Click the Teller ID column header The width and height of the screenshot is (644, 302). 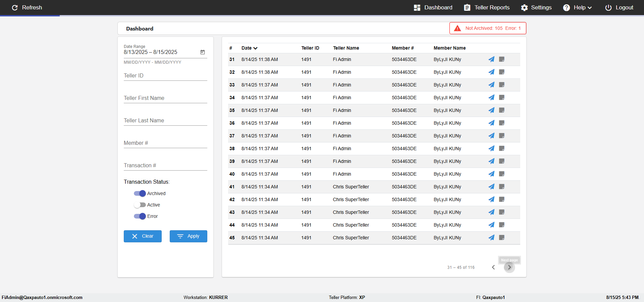310,48
